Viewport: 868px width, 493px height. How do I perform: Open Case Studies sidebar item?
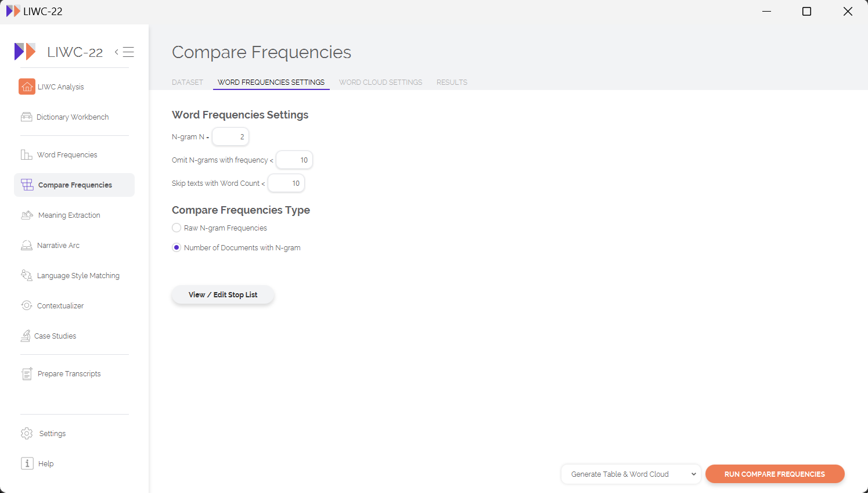74,336
